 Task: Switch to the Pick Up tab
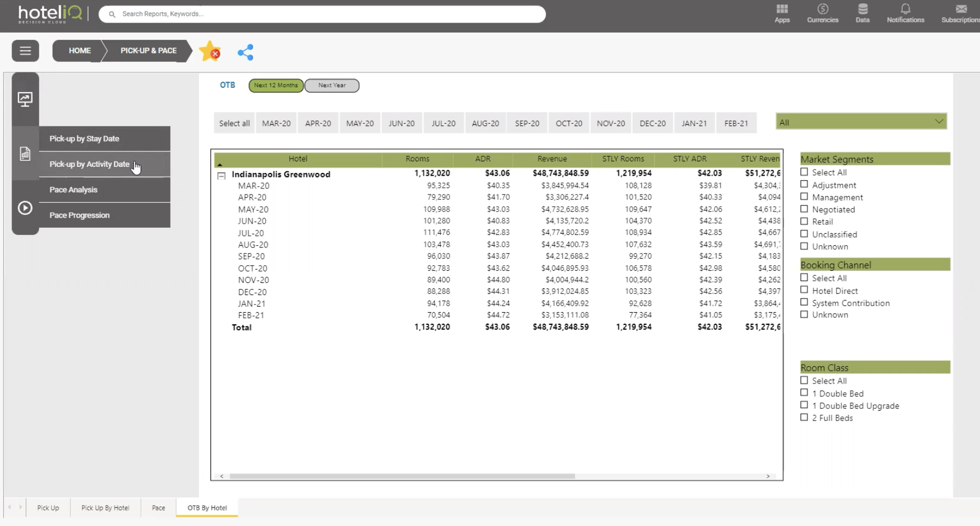point(48,508)
